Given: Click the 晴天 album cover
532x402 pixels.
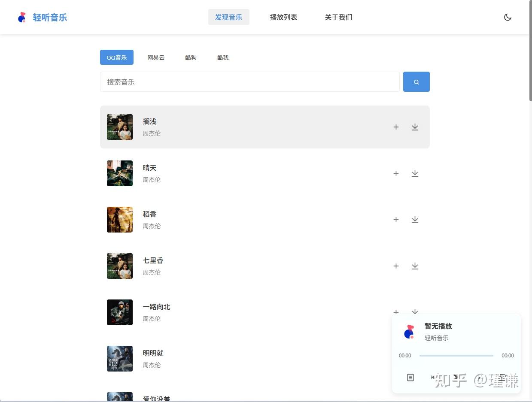Looking at the screenshot, I should [x=120, y=173].
